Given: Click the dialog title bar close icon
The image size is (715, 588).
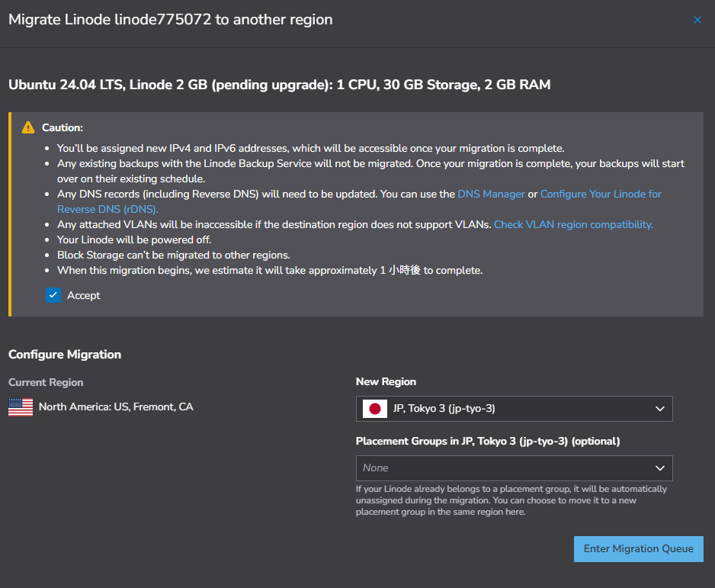Looking at the screenshot, I should (697, 20).
